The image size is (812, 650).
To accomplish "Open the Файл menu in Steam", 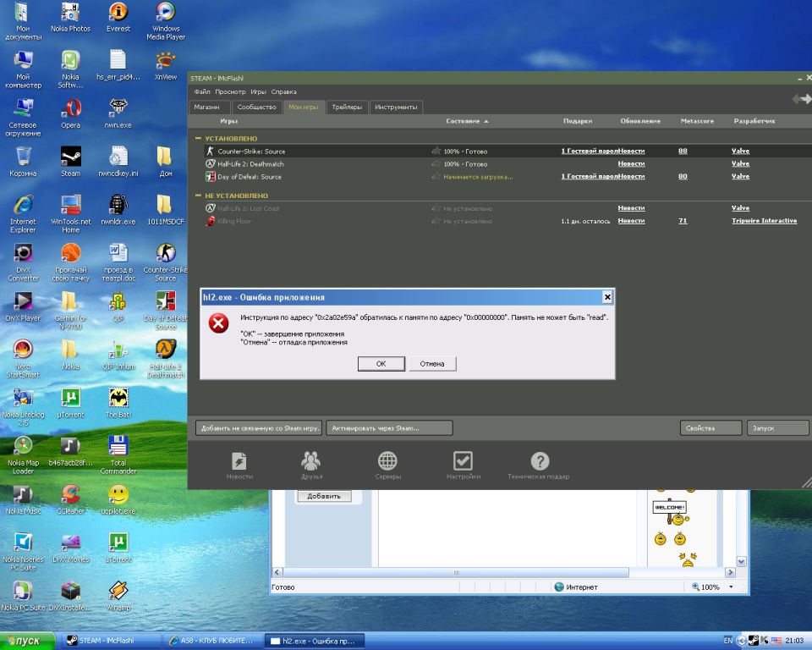I will tap(201, 91).
